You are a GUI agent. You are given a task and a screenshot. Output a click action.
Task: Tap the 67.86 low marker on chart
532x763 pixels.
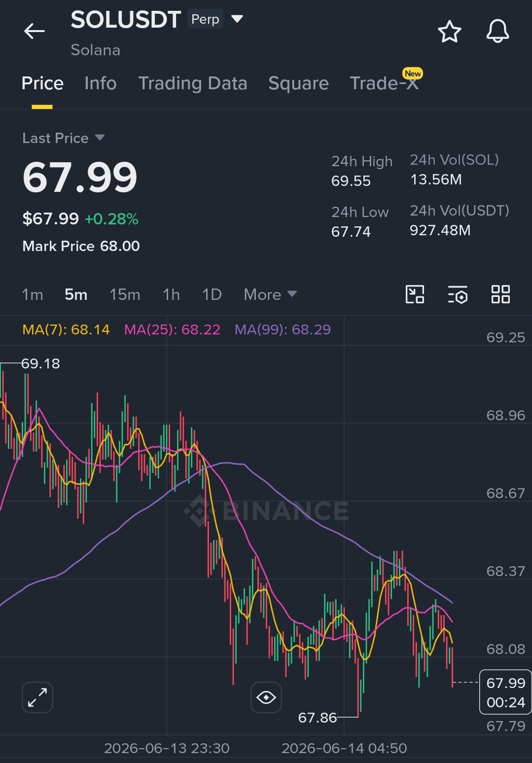pyautogui.click(x=318, y=718)
